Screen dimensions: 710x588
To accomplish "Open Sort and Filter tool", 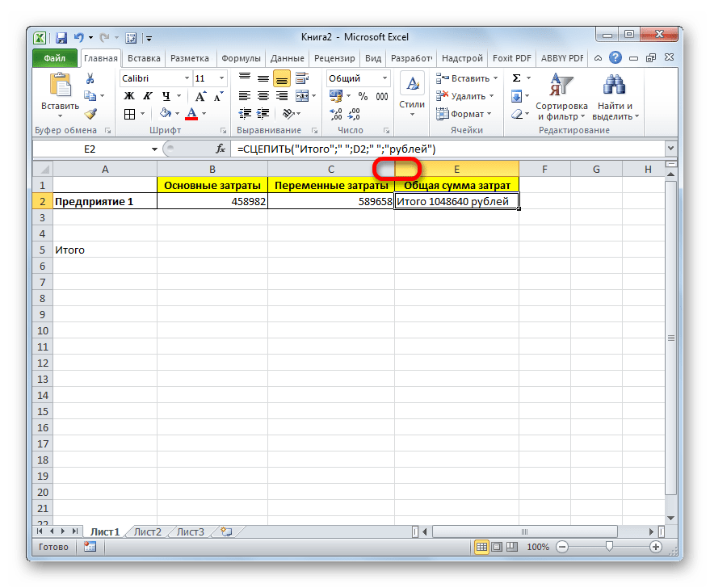I will 561,96.
